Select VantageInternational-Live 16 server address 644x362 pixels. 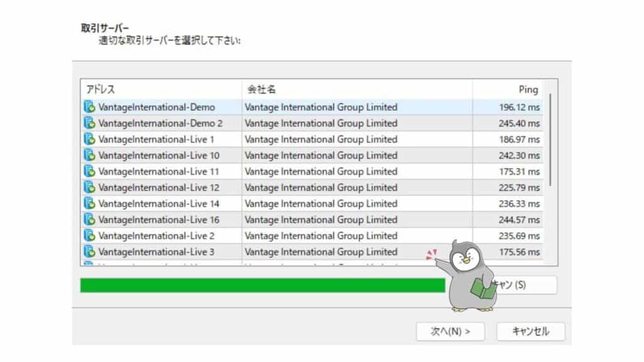(158, 219)
